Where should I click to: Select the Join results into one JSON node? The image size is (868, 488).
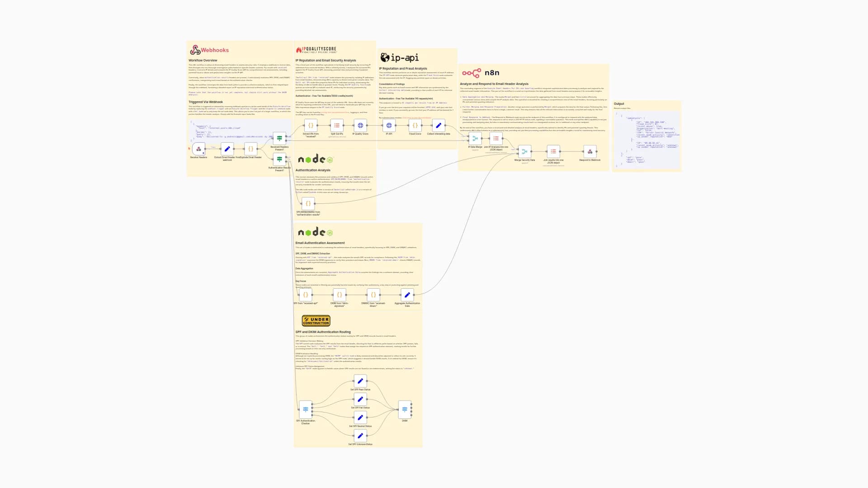click(553, 151)
